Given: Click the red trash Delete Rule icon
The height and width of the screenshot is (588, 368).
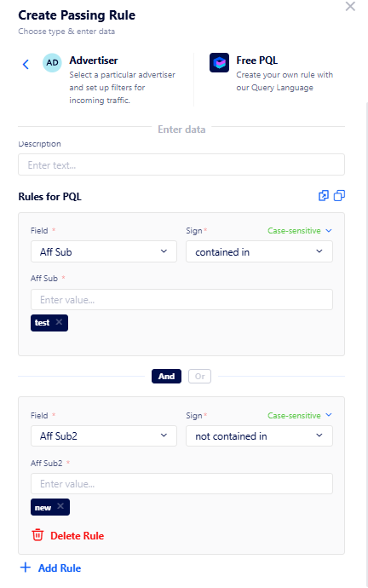Looking at the screenshot, I should [x=37, y=535].
